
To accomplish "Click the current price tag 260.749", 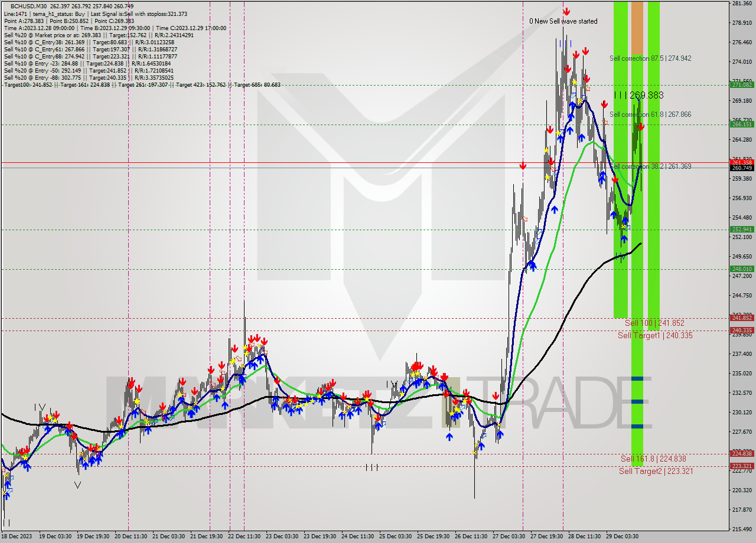I will point(742,168).
